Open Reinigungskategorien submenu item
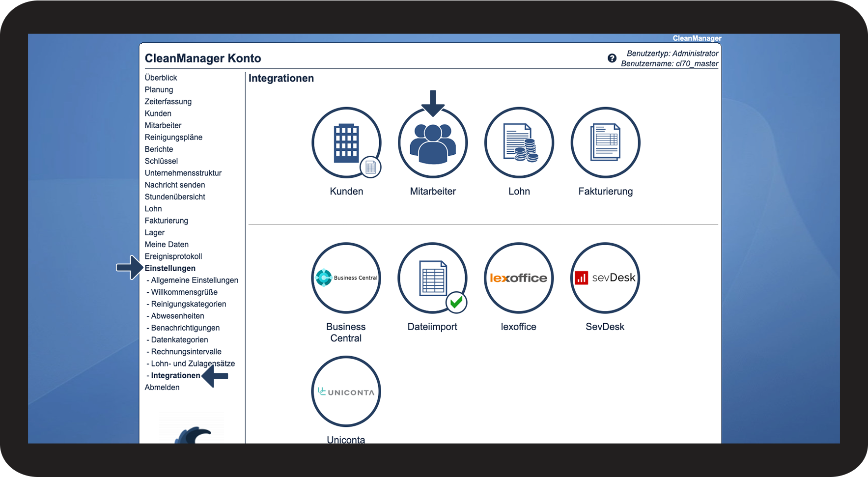The image size is (868, 477). pyautogui.click(x=189, y=304)
